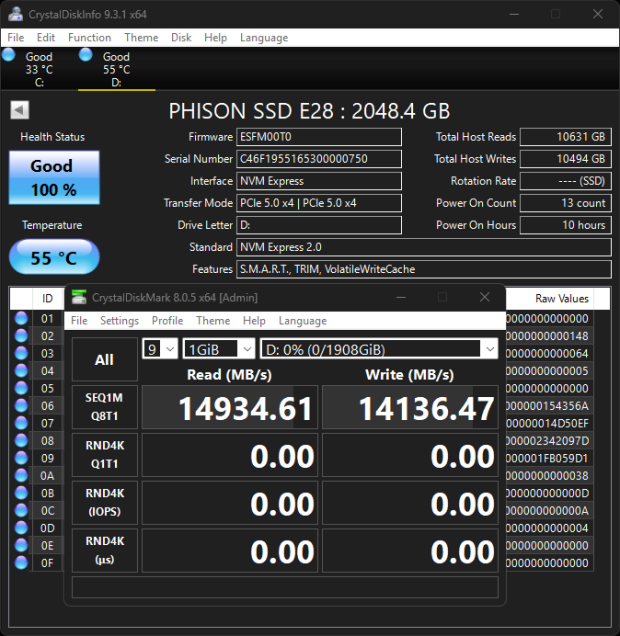Screen dimensions: 620x636
Task: Click the Good 100 % health status button
Action: 54,178
